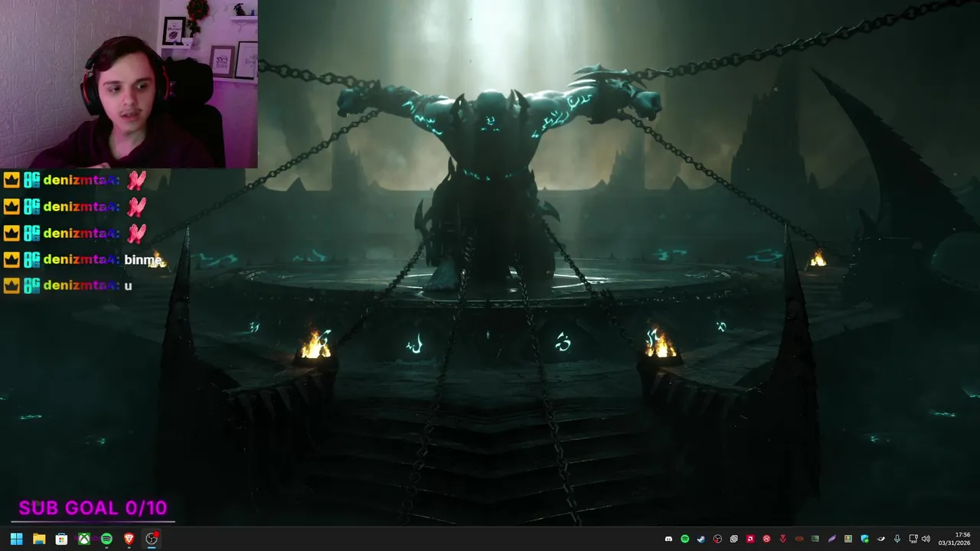Viewport: 980px width, 551px height.
Task: Click the microphone tray icon
Action: (897, 539)
